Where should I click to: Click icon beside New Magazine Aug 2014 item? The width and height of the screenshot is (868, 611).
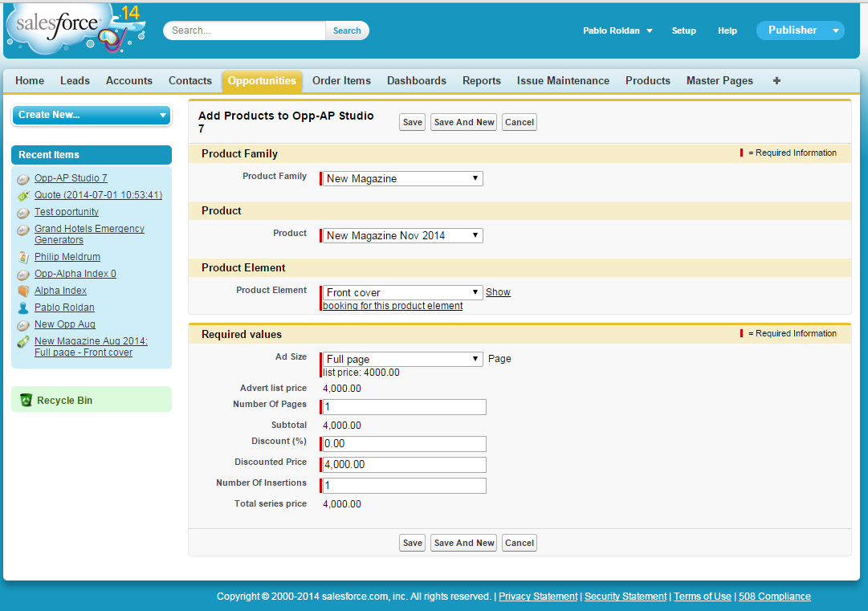click(x=22, y=342)
